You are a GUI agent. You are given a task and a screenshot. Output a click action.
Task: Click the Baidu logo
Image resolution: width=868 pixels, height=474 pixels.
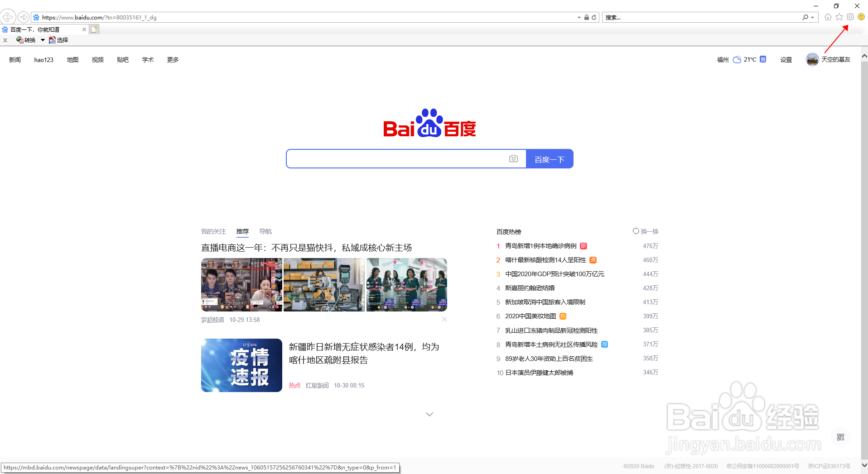pyautogui.click(x=429, y=123)
